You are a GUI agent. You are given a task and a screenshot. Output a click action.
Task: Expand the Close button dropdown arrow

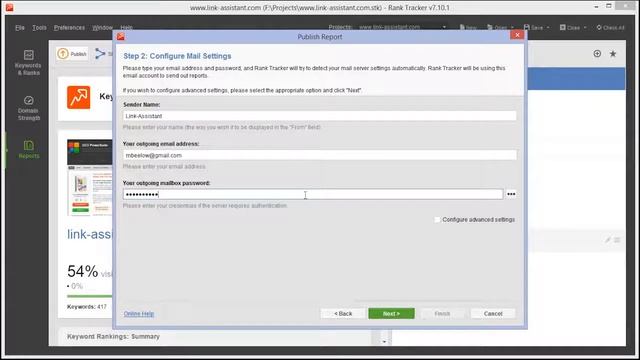pyautogui.click(x=585, y=28)
